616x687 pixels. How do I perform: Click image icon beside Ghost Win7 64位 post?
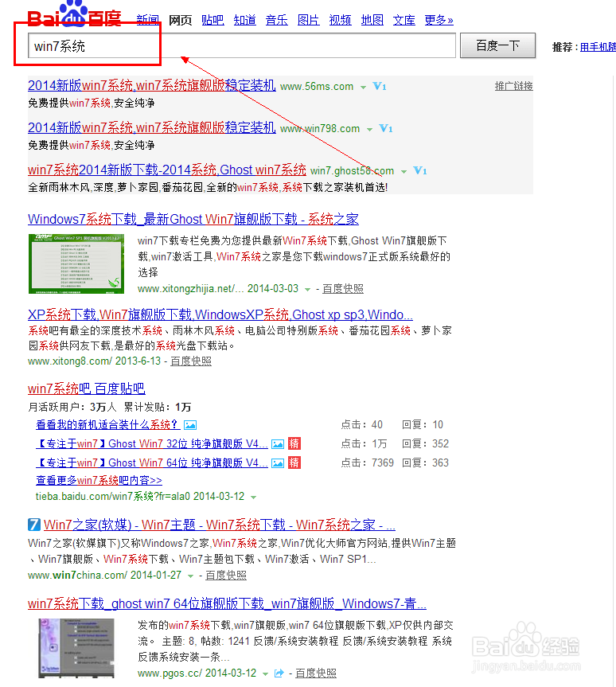[278, 463]
